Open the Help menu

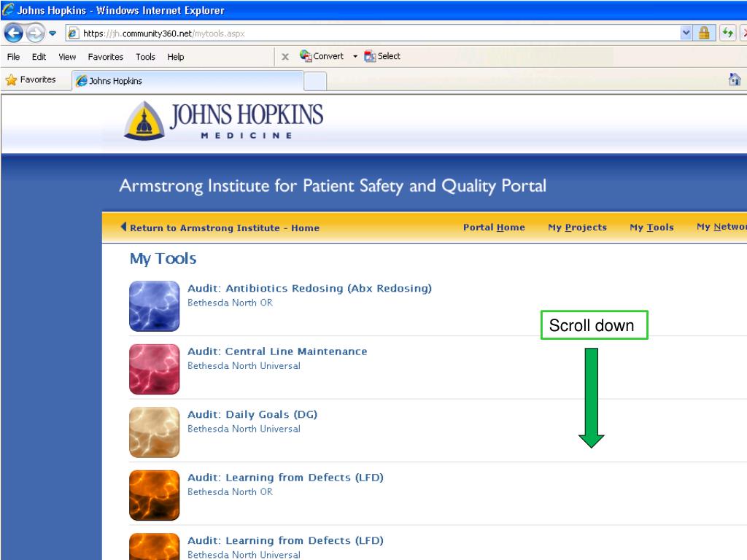[175, 57]
